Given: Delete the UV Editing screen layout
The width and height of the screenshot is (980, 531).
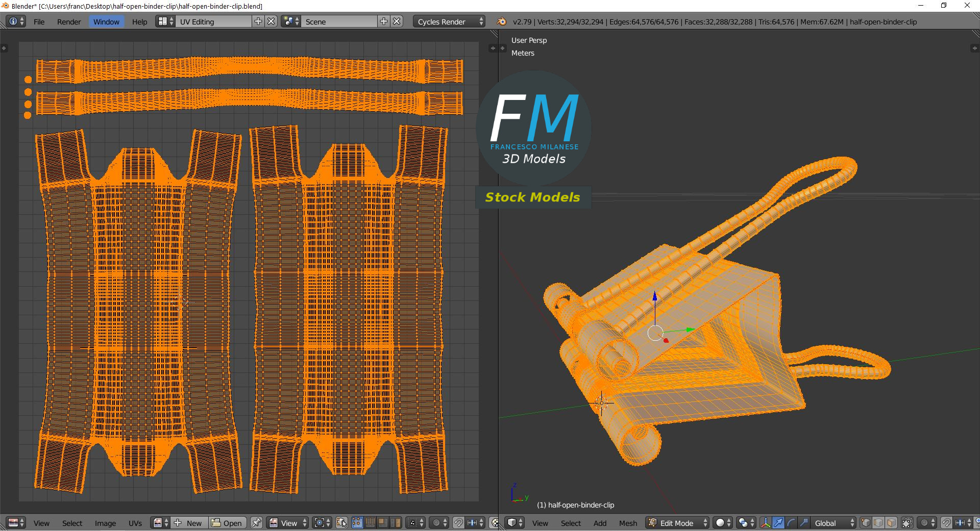Looking at the screenshot, I should coord(272,21).
